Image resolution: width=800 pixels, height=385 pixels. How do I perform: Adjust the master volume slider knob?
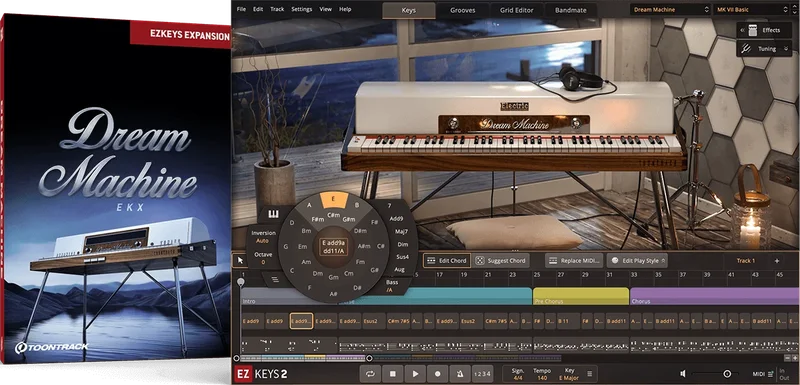tap(727, 374)
